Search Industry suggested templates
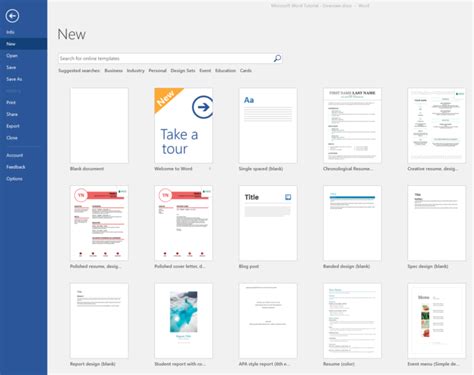The height and width of the screenshot is (375, 474). click(x=135, y=70)
